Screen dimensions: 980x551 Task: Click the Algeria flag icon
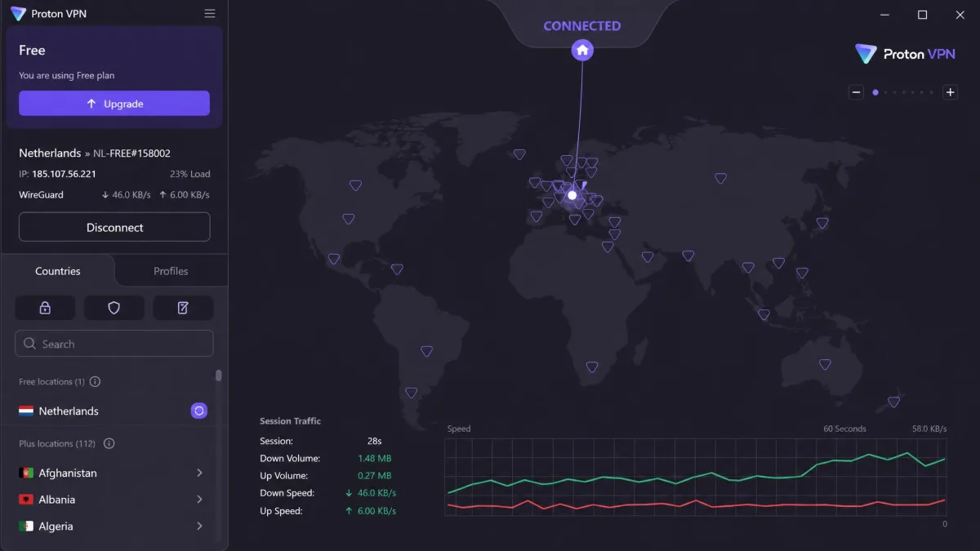click(x=26, y=527)
